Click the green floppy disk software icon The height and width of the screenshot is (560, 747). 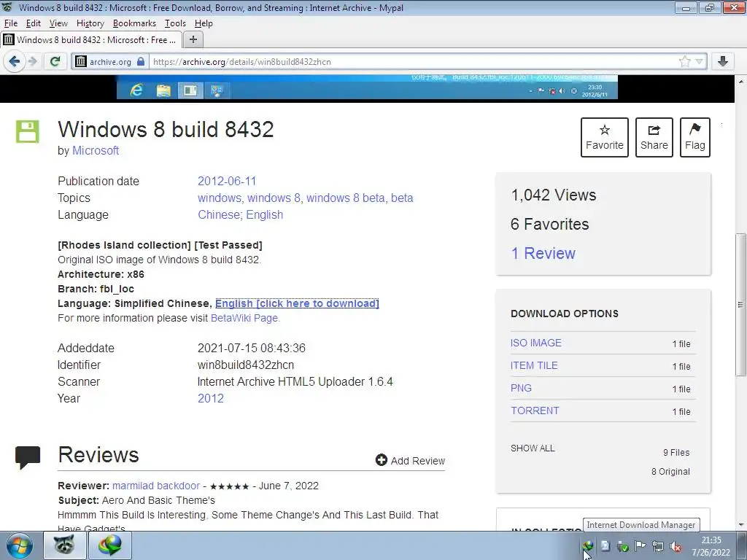tap(28, 131)
